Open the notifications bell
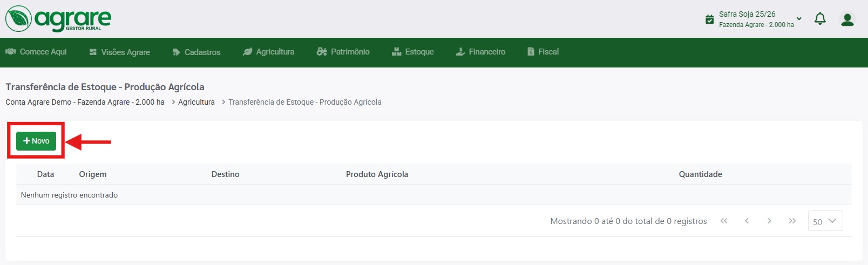The height and width of the screenshot is (265, 868). (820, 19)
